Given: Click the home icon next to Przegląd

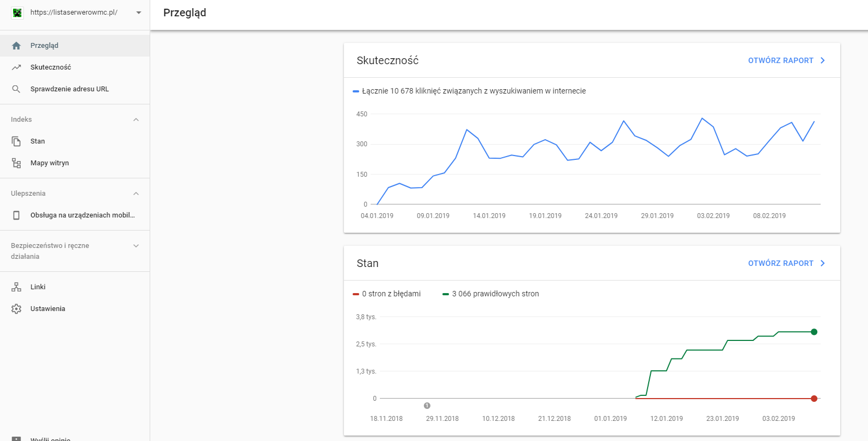Looking at the screenshot, I should coord(16,46).
